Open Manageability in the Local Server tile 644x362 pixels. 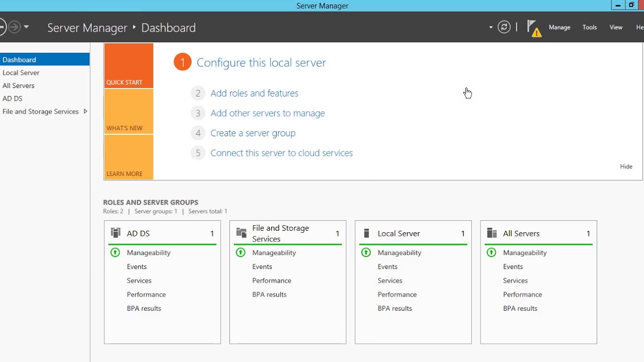399,252
